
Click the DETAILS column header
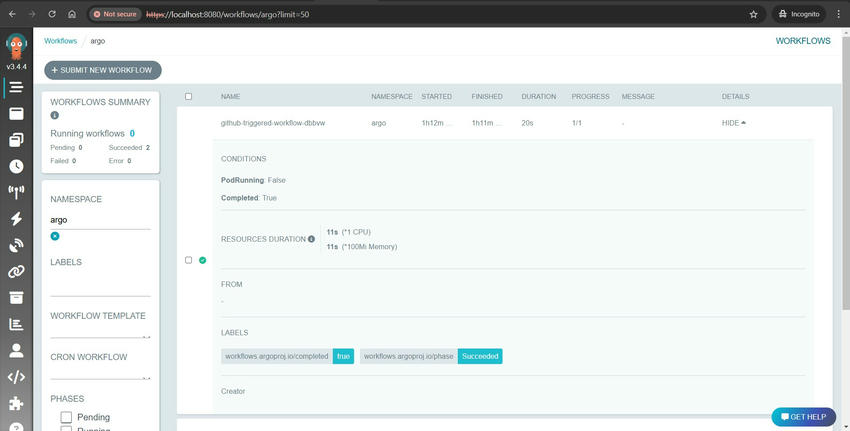click(736, 97)
